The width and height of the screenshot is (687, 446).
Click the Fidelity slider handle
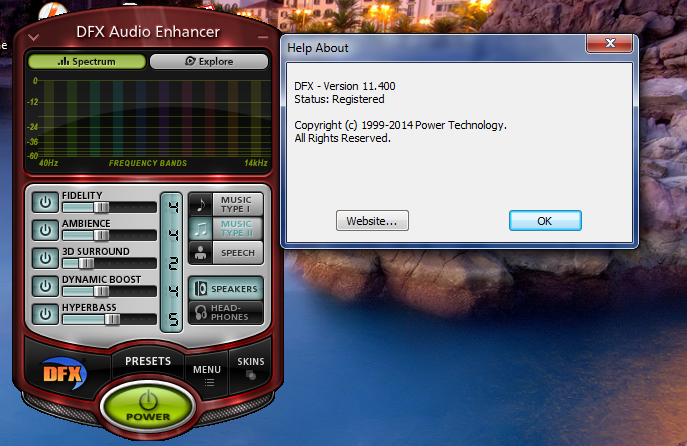[x=101, y=207]
